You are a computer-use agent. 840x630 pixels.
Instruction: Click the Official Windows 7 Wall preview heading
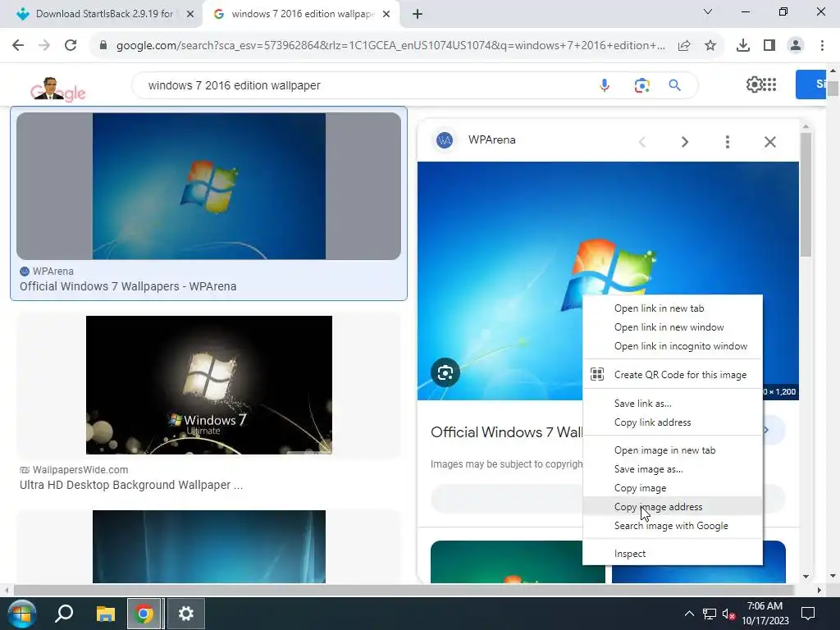(507, 432)
